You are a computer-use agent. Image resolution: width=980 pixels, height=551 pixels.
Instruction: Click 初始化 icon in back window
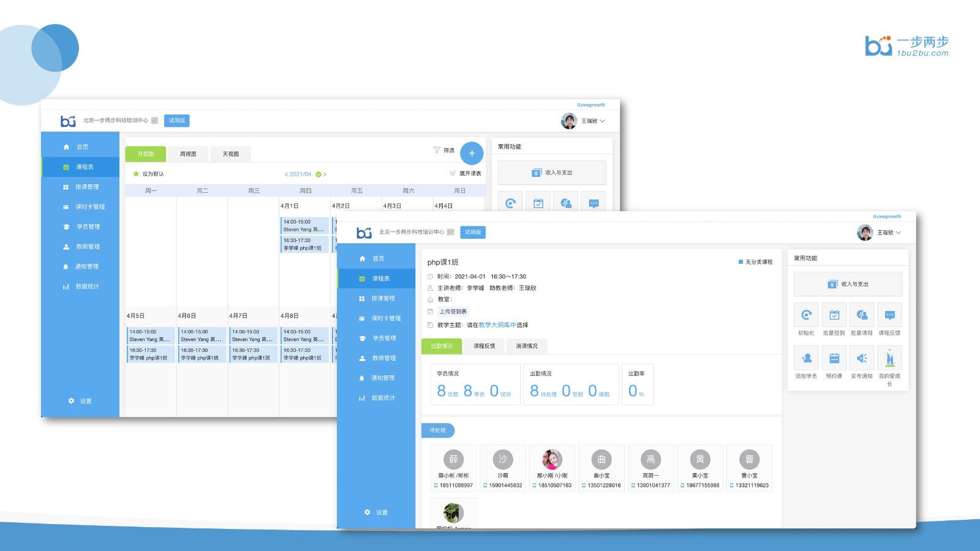point(510,202)
